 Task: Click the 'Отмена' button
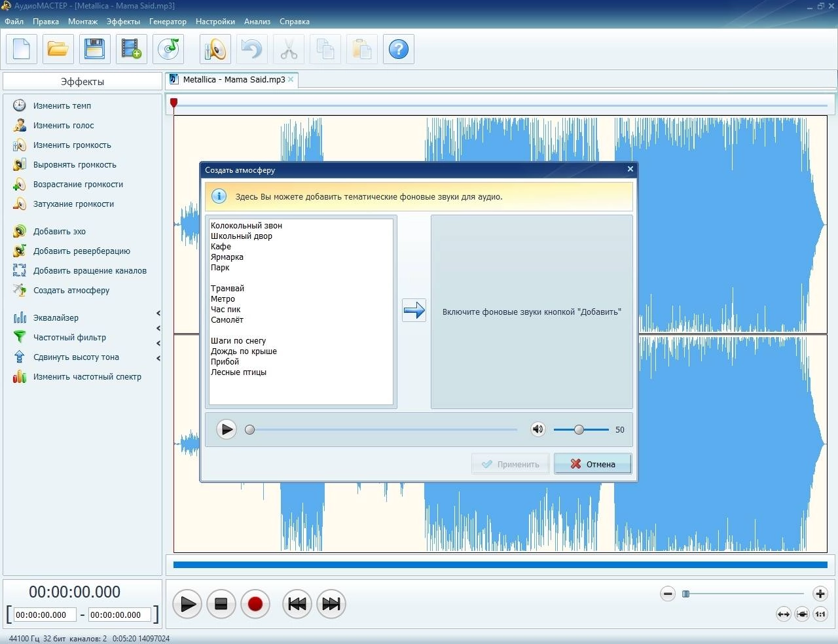pos(592,464)
